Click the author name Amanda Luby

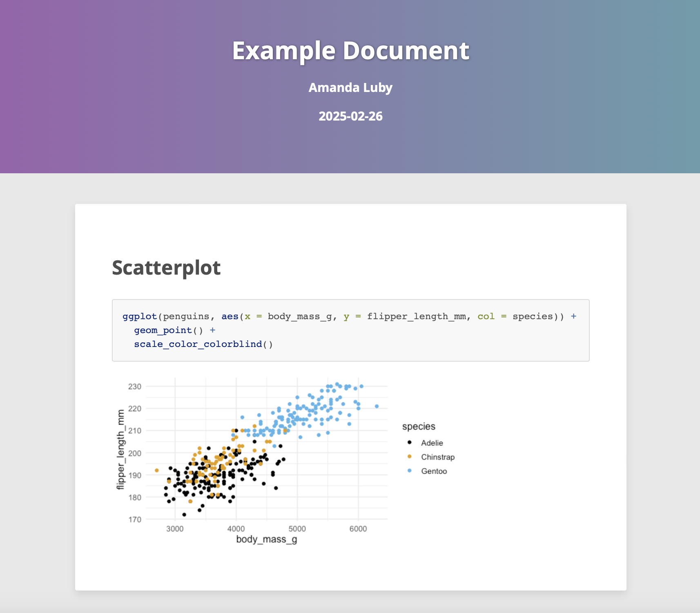[350, 87]
